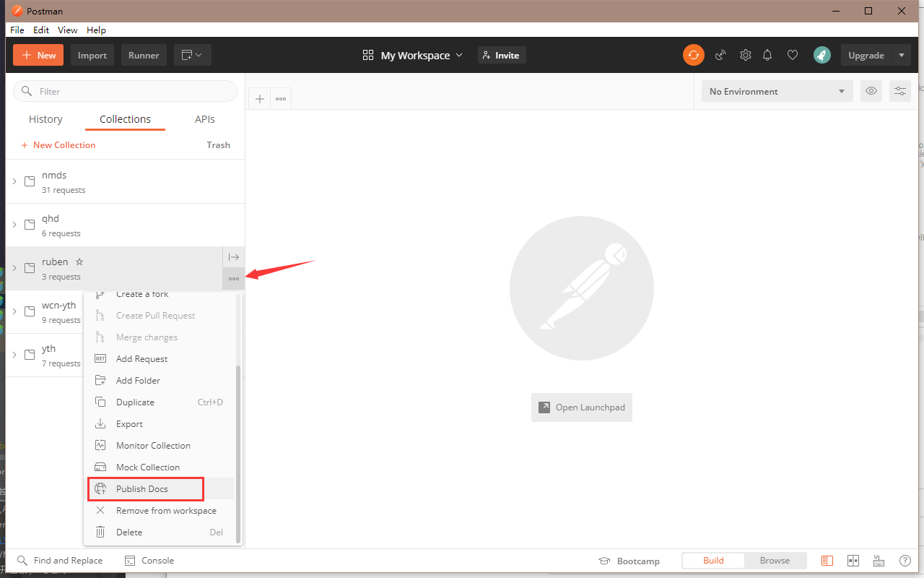
Task: Open the Console
Action: click(x=149, y=561)
